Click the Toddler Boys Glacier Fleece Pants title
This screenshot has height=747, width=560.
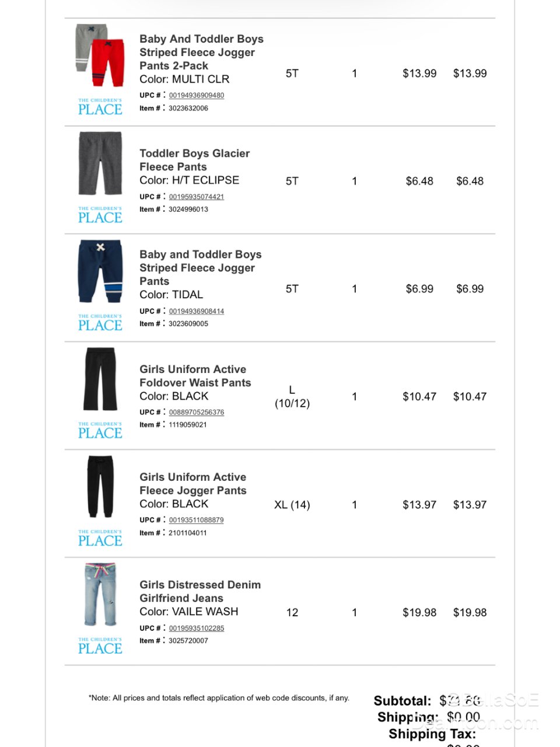tap(194, 160)
